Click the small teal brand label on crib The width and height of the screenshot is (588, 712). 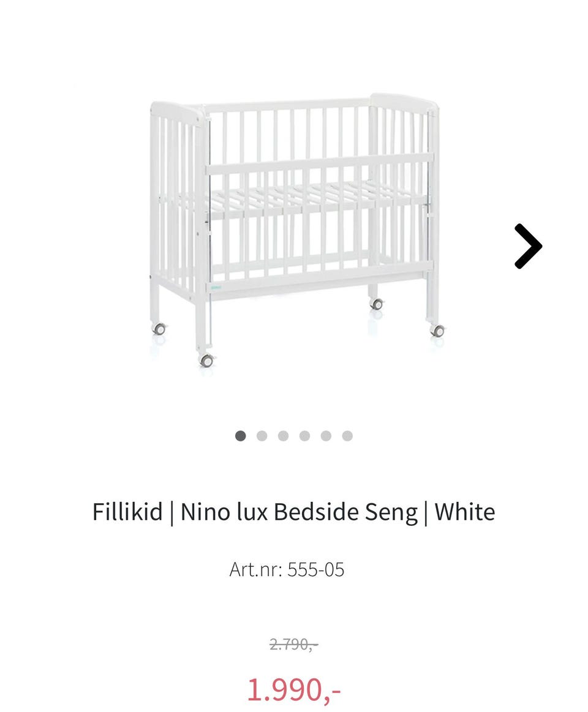(x=216, y=288)
